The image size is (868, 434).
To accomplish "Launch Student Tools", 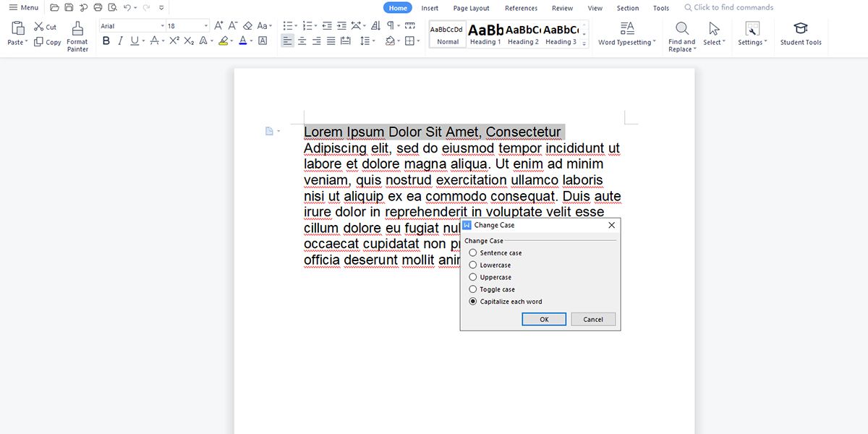I will point(801,34).
